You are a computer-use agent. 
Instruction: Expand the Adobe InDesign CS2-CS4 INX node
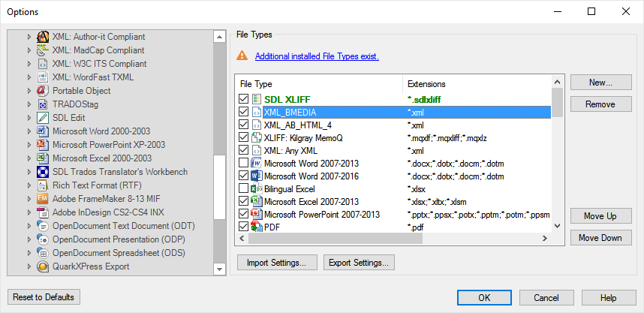(29, 212)
